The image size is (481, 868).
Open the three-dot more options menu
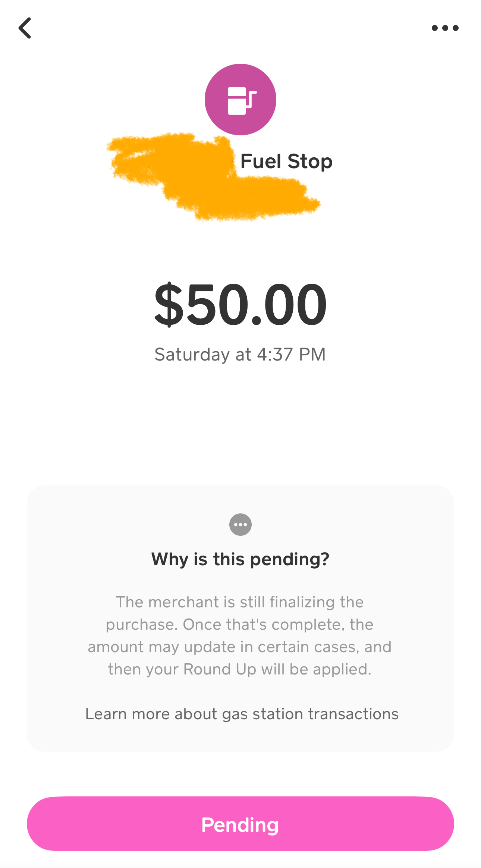[445, 28]
